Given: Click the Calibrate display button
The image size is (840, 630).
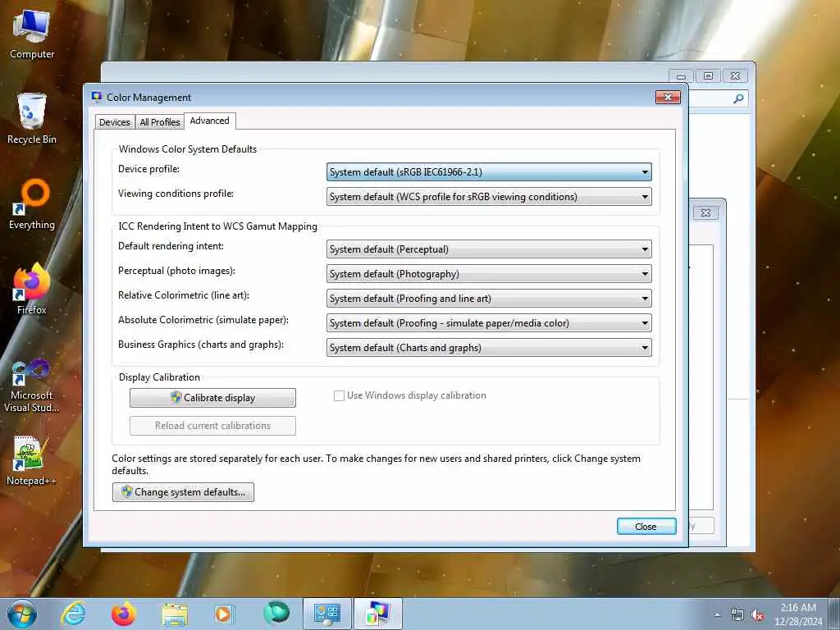Looking at the screenshot, I should click(212, 398).
